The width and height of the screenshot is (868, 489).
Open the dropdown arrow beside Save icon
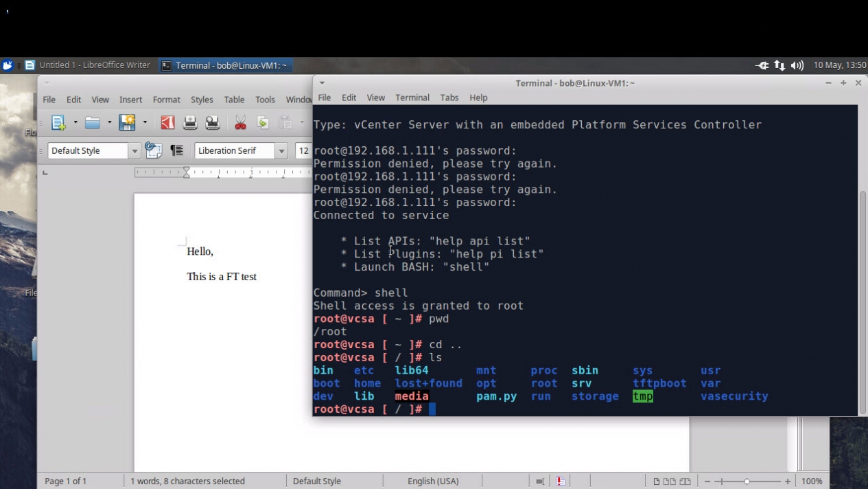pos(145,123)
